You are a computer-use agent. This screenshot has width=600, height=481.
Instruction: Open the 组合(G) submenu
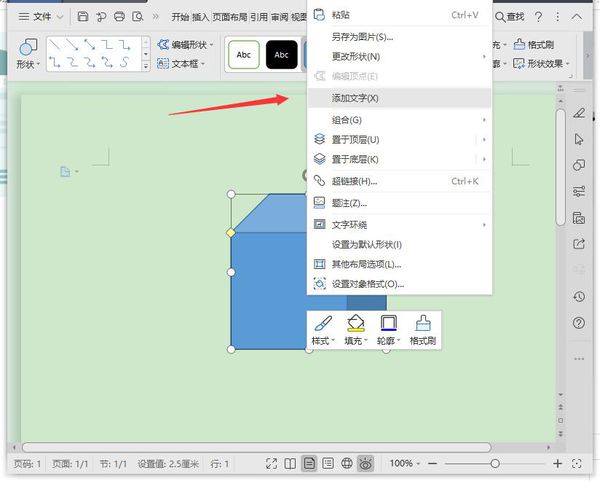pos(399,120)
